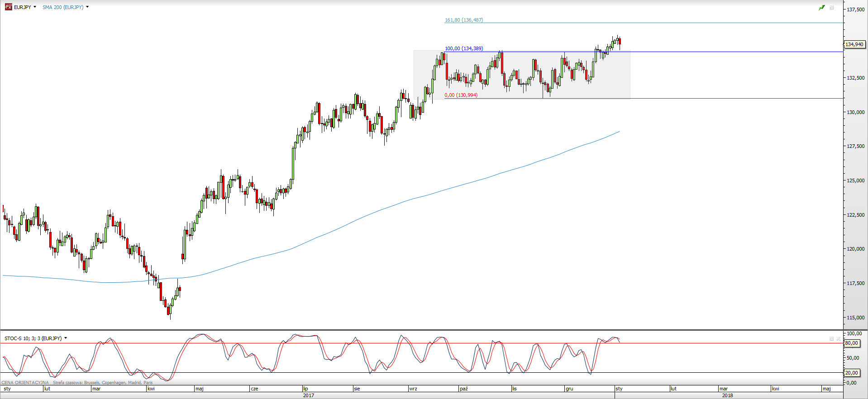The image size is (868, 399).
Task: Click the 134,940 current price tag
Action: (854, 44)
